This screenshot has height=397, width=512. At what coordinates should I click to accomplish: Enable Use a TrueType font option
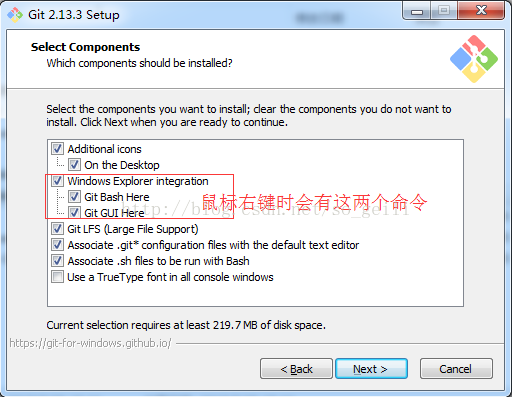coord(57,277)
